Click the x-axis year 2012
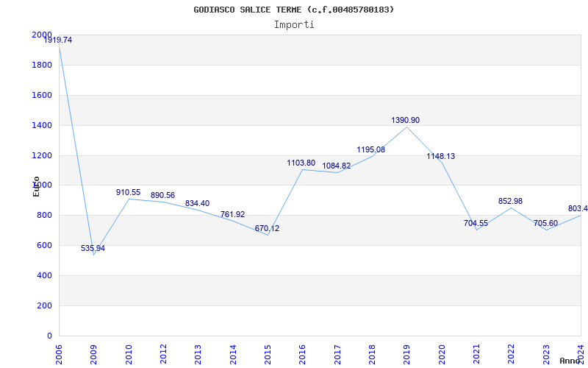588x368 pixels. [163, 354]
